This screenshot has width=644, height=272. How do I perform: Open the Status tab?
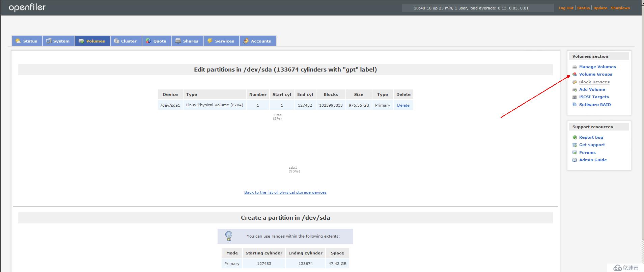click(27, 41)
